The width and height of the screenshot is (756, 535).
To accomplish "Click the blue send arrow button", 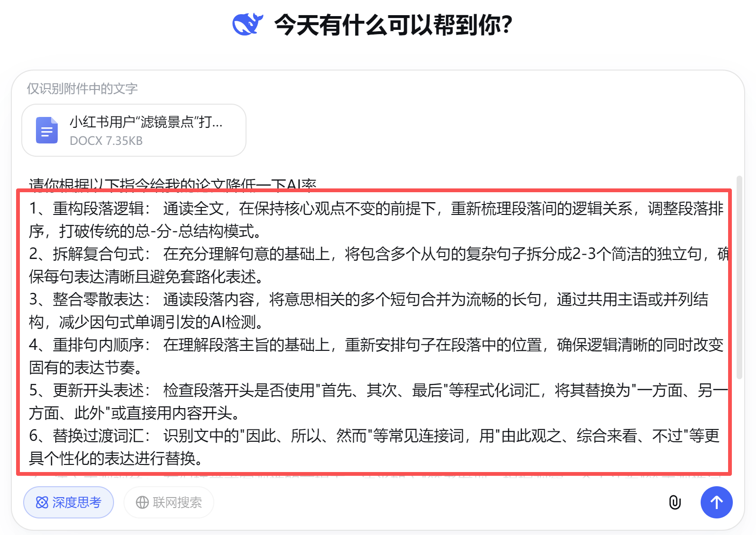I will [x=716, y=502].
